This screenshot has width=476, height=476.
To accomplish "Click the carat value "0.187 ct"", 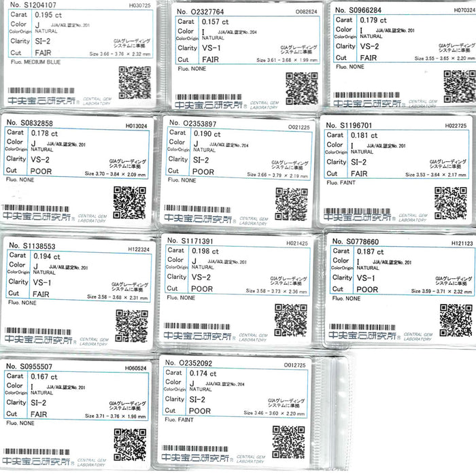I will pos(370,252).
